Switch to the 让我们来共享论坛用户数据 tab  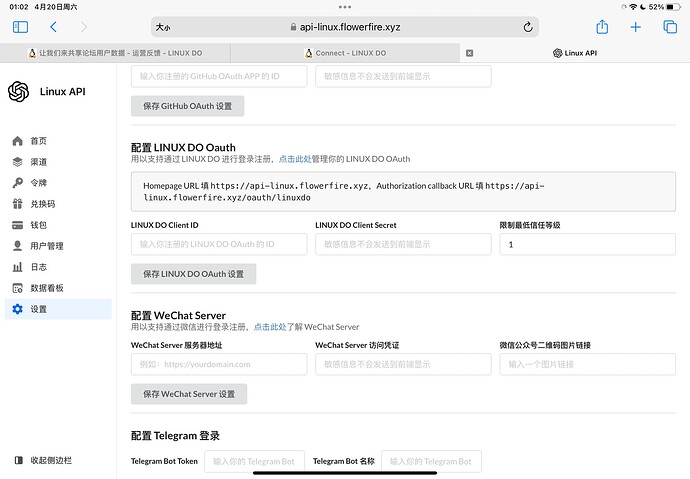(115, 53)
